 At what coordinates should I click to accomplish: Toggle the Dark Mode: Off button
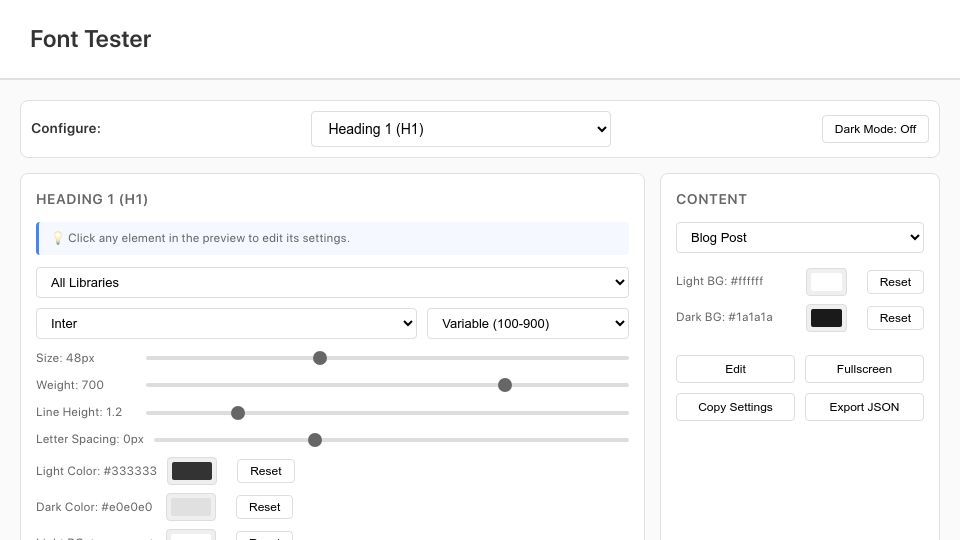875,129
